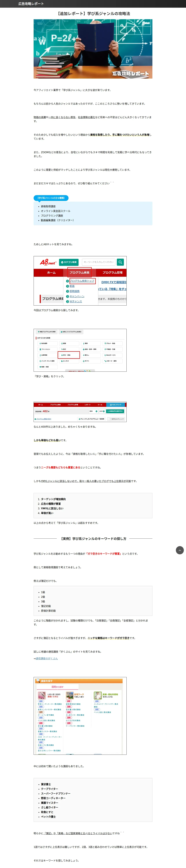The height and width of the screenshot is (868, 186).
Task: Click the list item オンライン英会話スクール
Action: point(56,211)
